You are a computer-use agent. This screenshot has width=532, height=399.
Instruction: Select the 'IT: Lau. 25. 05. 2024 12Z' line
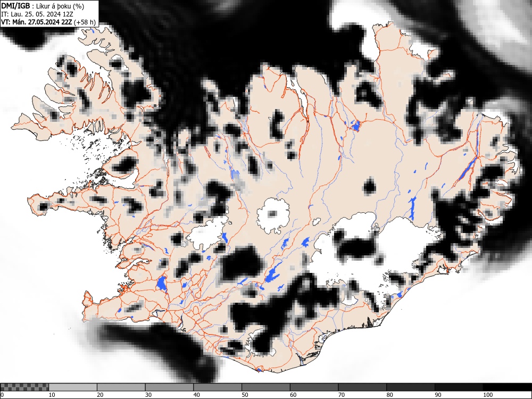(37, 14)
